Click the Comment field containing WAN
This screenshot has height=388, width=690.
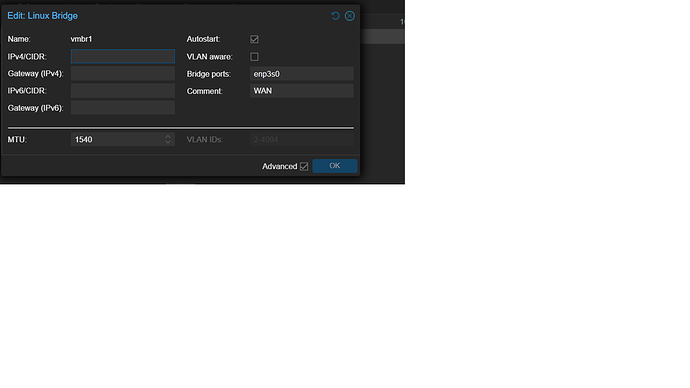[302, 91]
